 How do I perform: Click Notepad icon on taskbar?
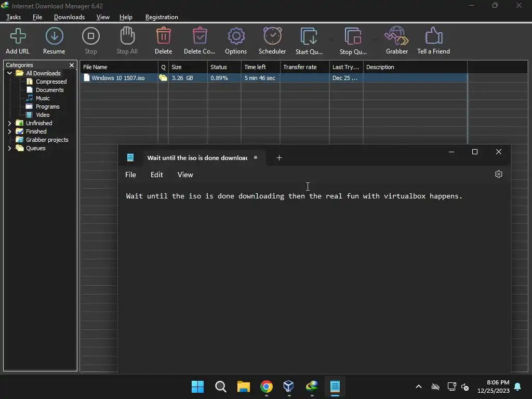click(x=335, y=387)
